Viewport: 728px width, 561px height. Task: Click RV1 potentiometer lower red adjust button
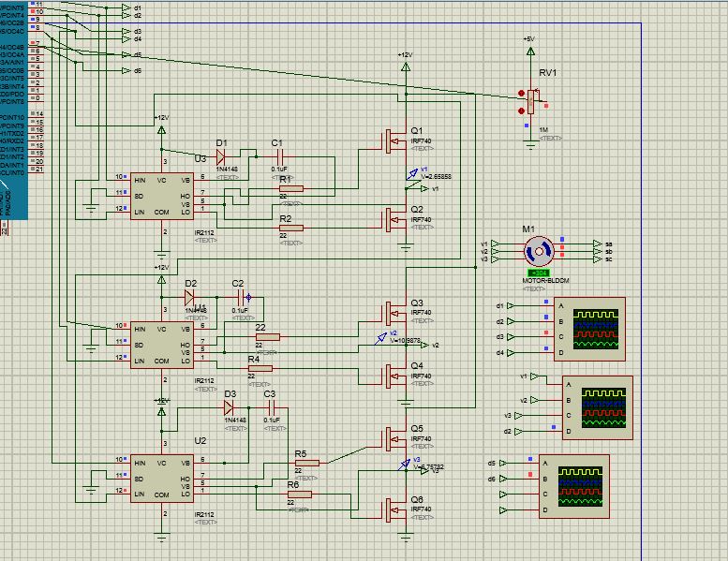coord(521,111)
